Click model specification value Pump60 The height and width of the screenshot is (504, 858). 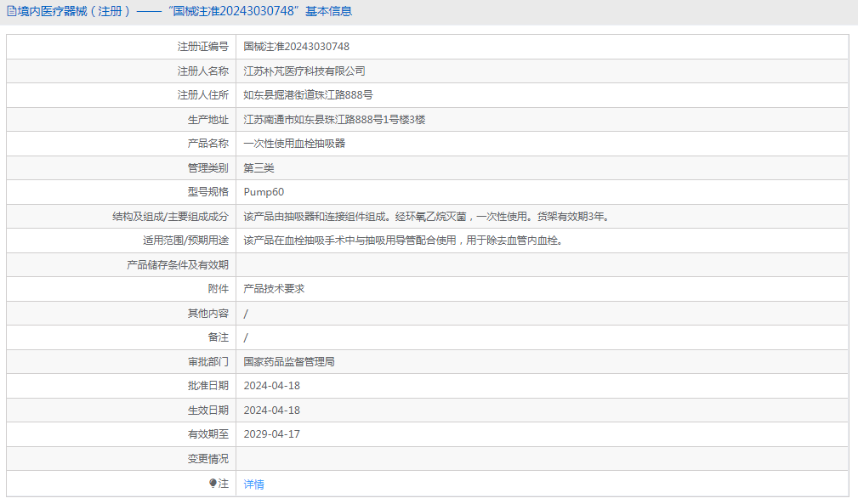coord(264,192)
